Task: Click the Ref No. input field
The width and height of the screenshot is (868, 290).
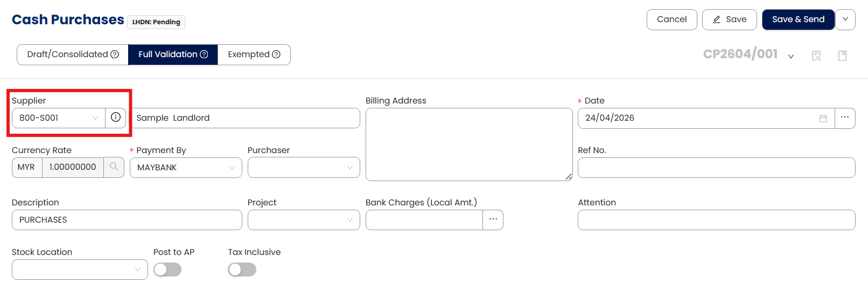Action: (x=716, y=168)
